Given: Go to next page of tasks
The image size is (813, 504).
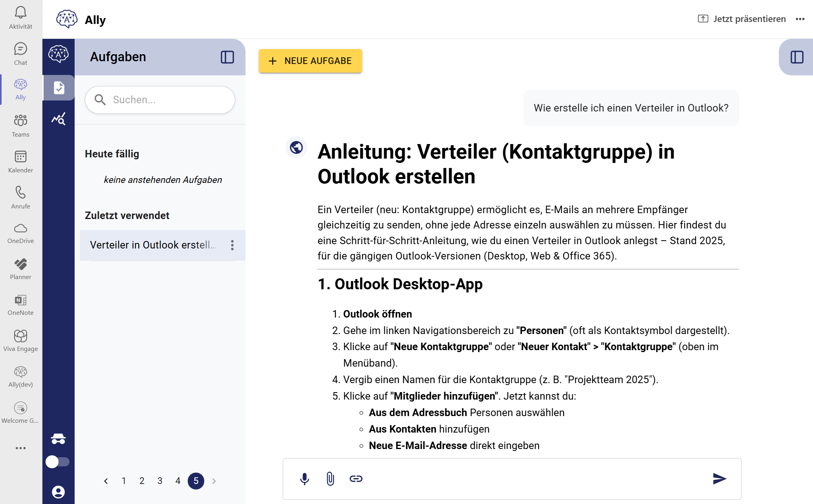Looking at the screenshot, I should 214,481.
